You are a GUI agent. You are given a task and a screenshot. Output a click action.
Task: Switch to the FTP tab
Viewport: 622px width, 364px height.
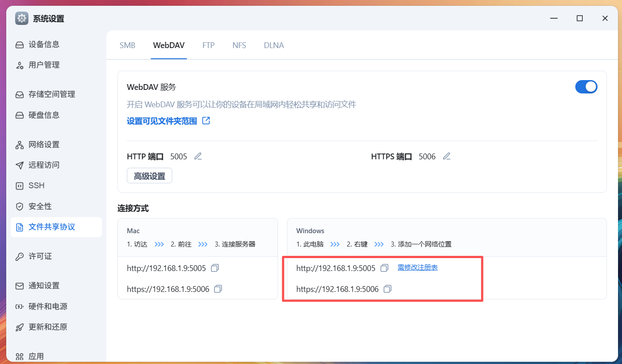coord(208,45)
